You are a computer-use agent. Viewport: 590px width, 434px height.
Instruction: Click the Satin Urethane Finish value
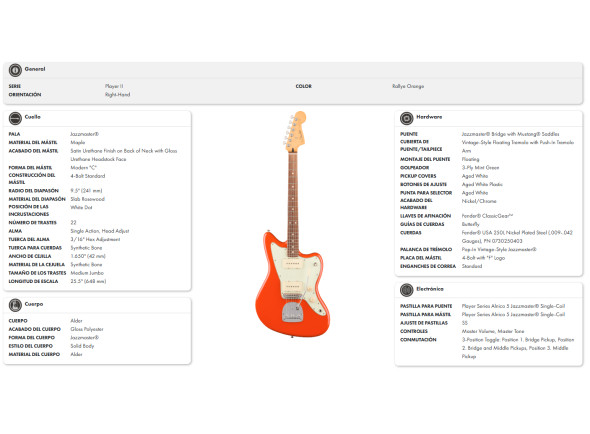click(124, 155)
